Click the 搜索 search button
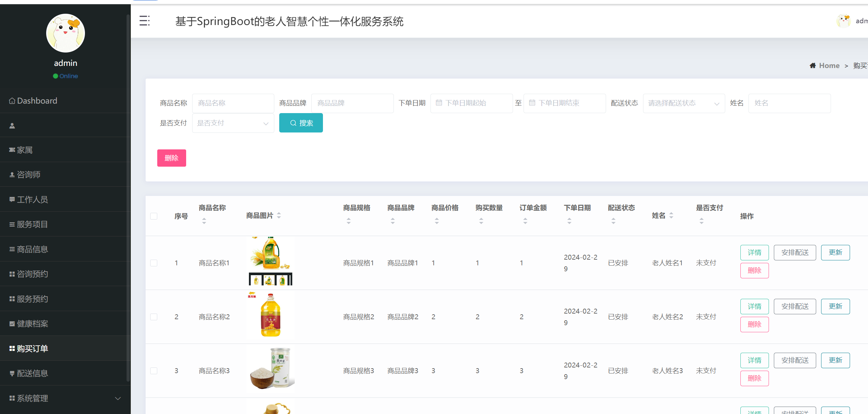Viewport: 868px width, 414px height. (x=301, y=123)
